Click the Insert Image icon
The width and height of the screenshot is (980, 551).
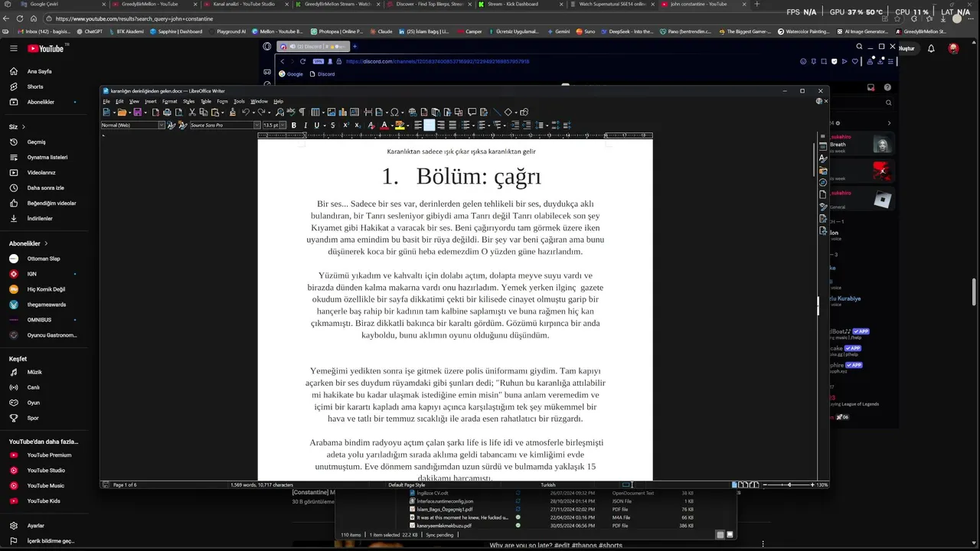331,112
